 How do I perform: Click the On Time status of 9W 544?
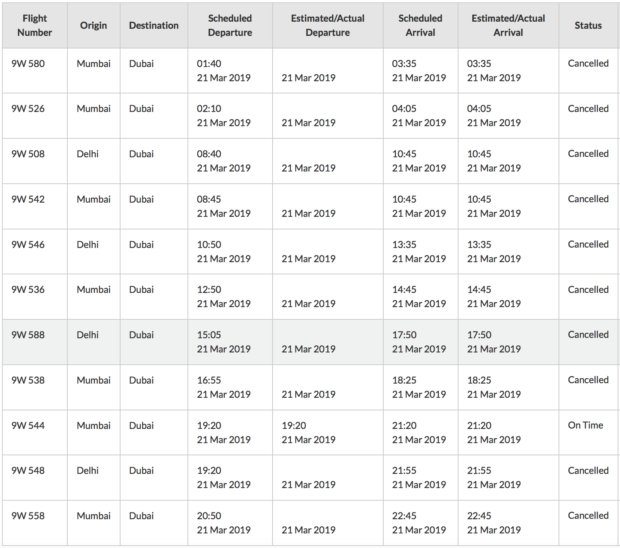585,425
